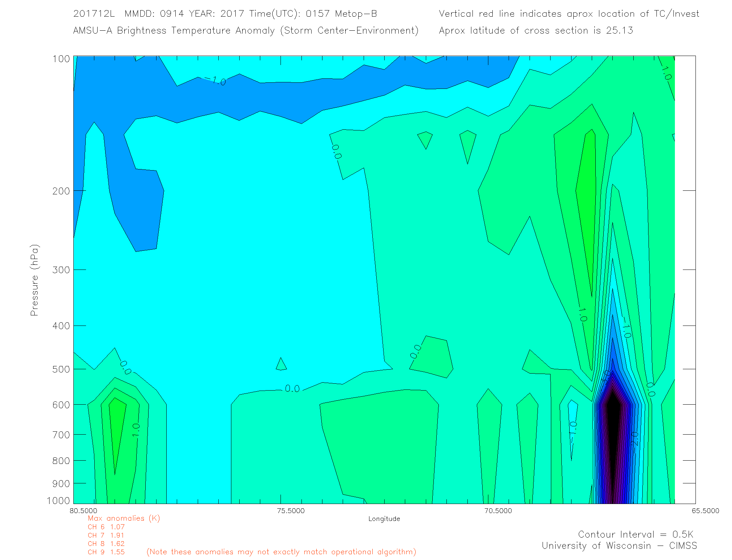Click the -1.0 contour label near top
The height and width of the screenshot is (560, 732).
[216, 81]
